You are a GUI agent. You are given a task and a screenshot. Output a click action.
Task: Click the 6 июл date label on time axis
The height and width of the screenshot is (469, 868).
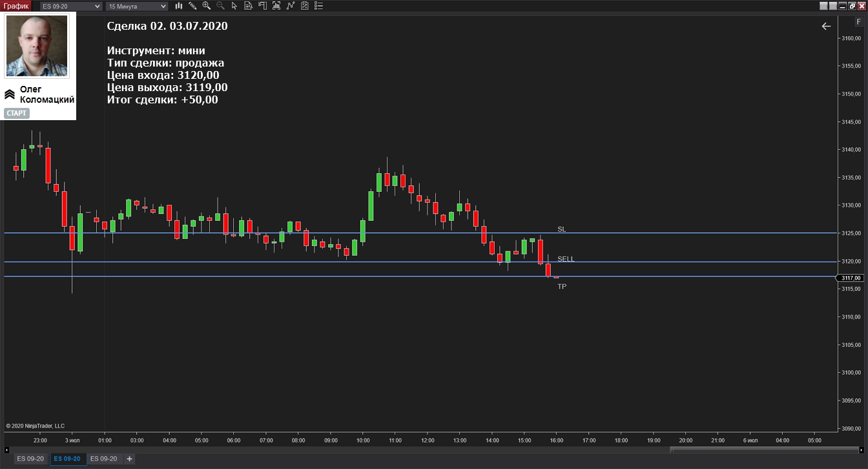coord(750,441)
